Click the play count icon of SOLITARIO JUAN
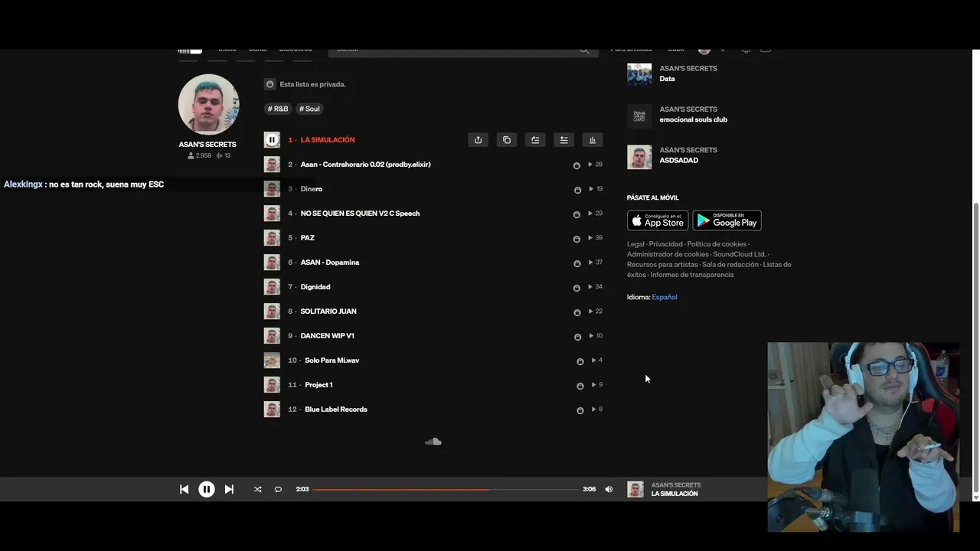This screenshot has width=980, height=551. [590, 311]
